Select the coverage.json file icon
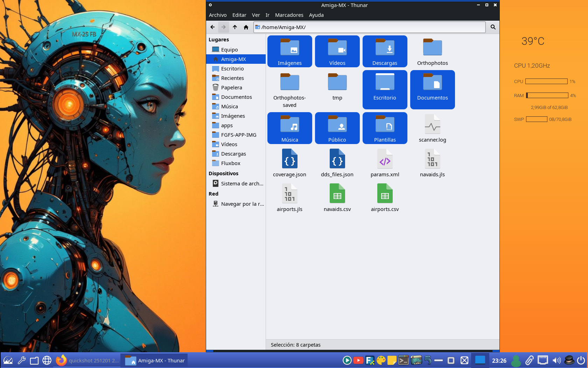 [x=290, y=159]
